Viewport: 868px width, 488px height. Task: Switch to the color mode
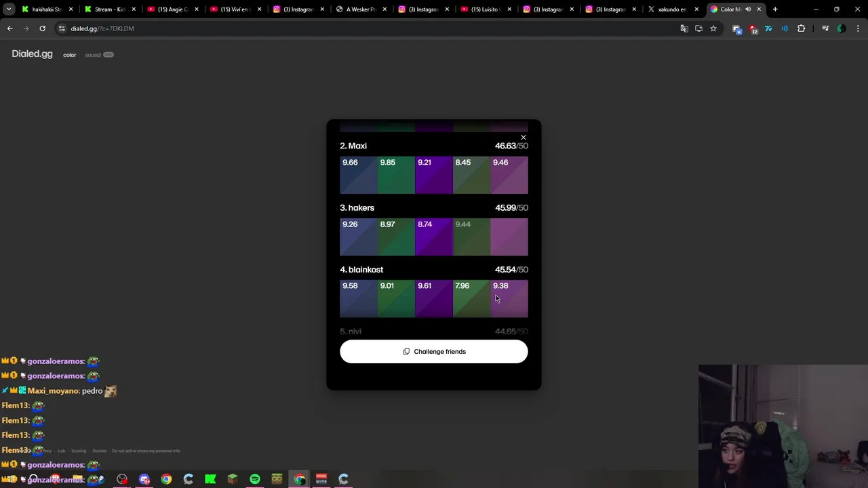click(x=70, y=55)
